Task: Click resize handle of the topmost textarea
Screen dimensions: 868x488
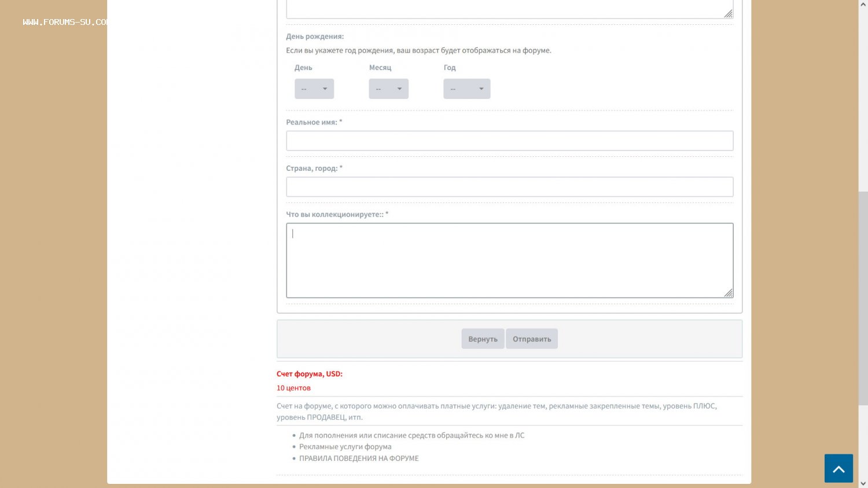Action: click(x=729, y=13)
